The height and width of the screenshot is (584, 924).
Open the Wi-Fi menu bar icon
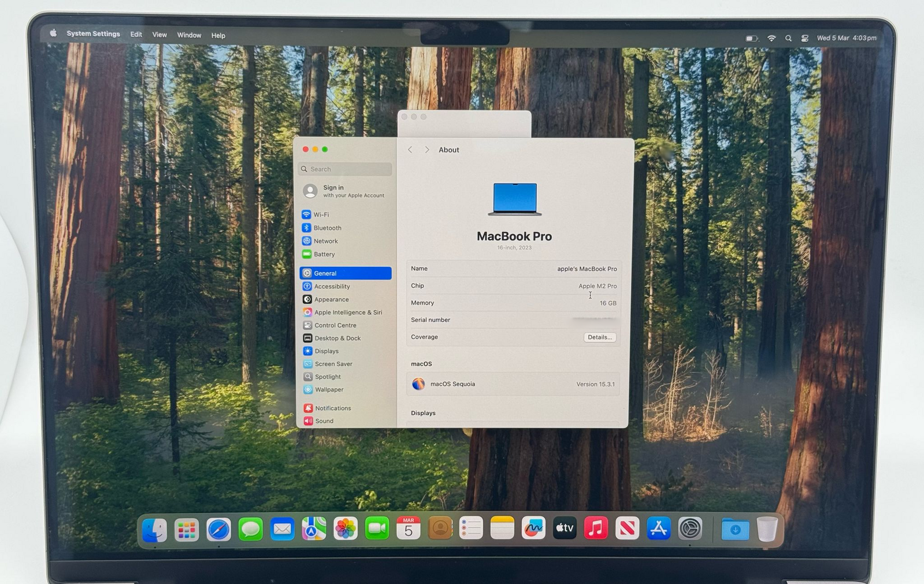[x=771, y=38]
